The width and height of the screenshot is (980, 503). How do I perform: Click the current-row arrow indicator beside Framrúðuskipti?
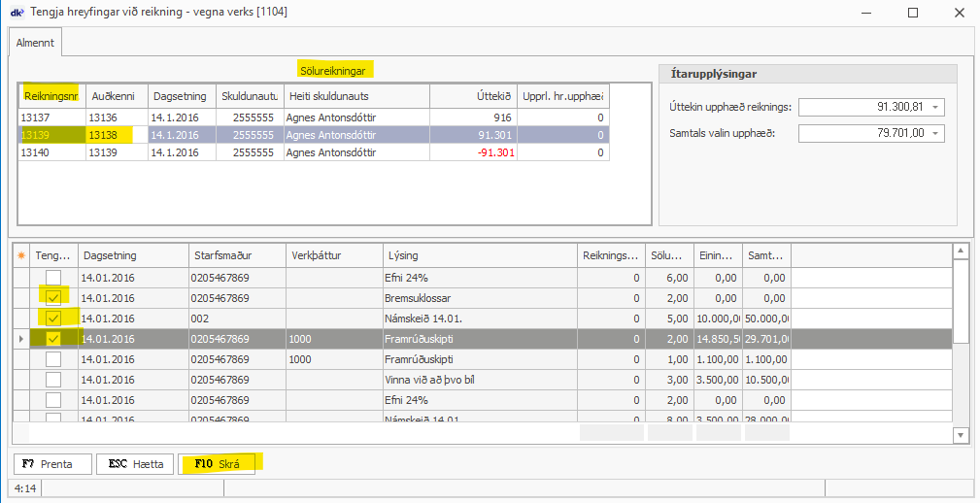[20, 339]
